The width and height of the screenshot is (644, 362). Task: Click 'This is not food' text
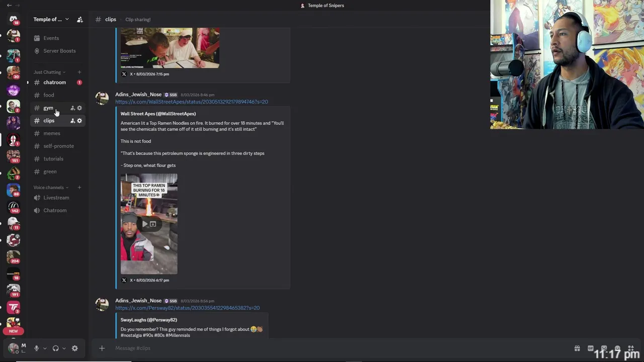point(135,141)
